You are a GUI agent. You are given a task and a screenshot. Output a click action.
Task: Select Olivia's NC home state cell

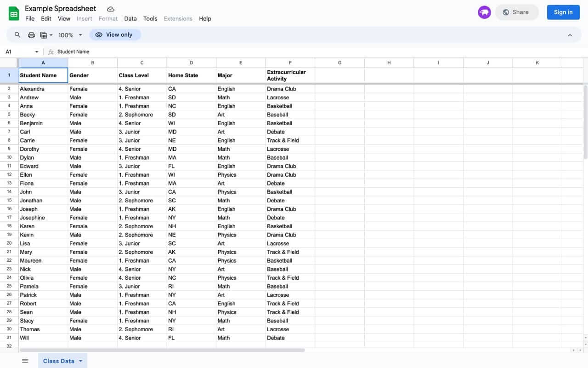192,278
